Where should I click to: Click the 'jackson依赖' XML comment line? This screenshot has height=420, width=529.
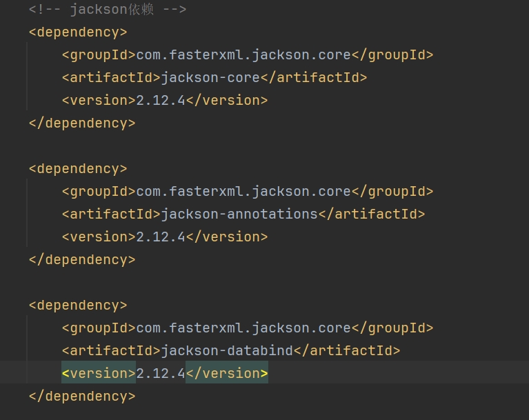coord(108,9)
